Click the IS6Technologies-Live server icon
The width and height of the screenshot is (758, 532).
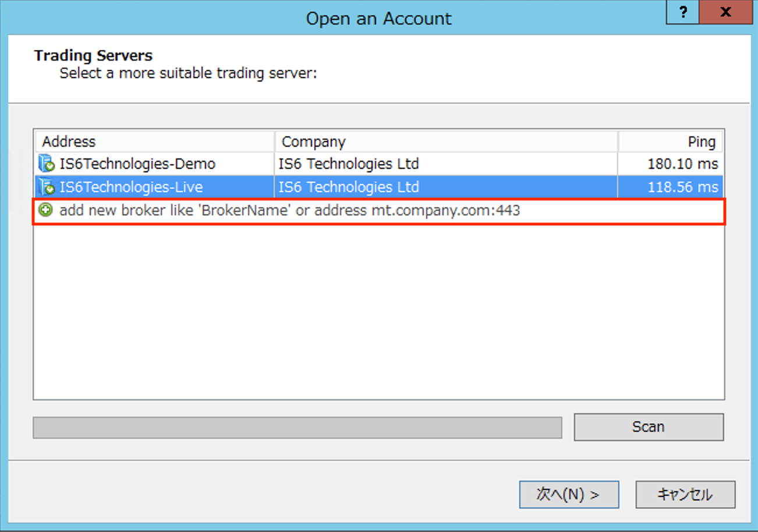click(47, 187)
